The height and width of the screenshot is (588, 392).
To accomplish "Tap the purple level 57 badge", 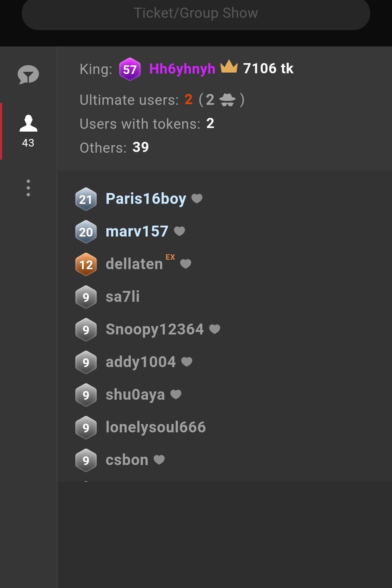I will (130, 69).
